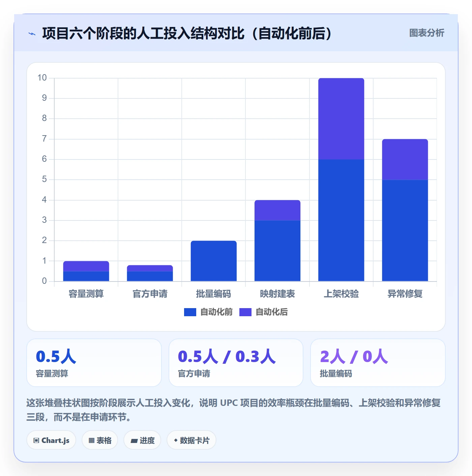This screenshot has width=472, height=476.
Task: Select the 进度 tag chip
Action: point(142,440)
